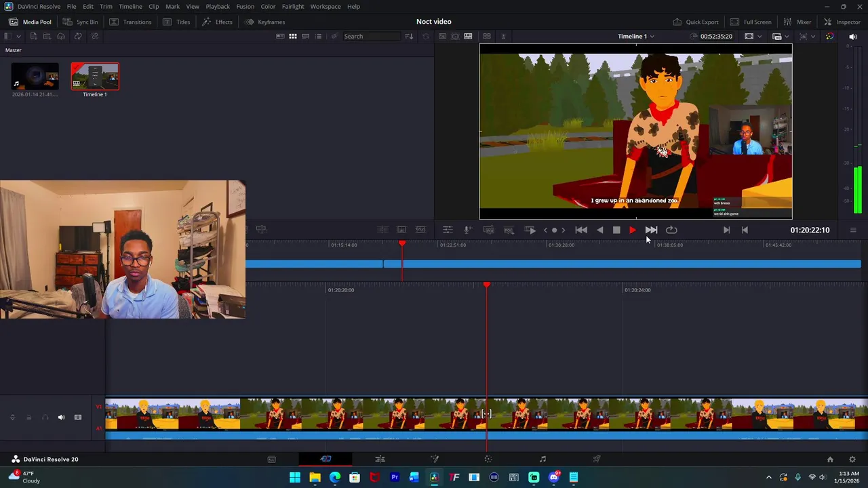
Task: Open the Titles panel
Action: 176,22
